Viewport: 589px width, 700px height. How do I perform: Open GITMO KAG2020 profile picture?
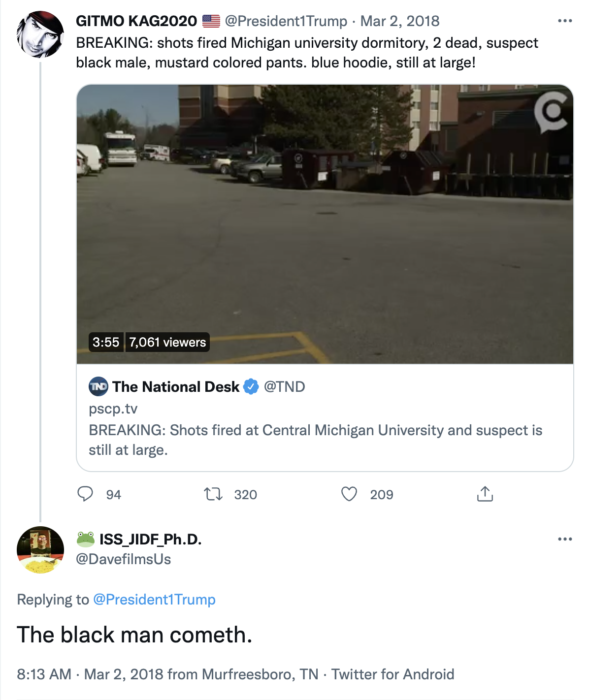40,34
